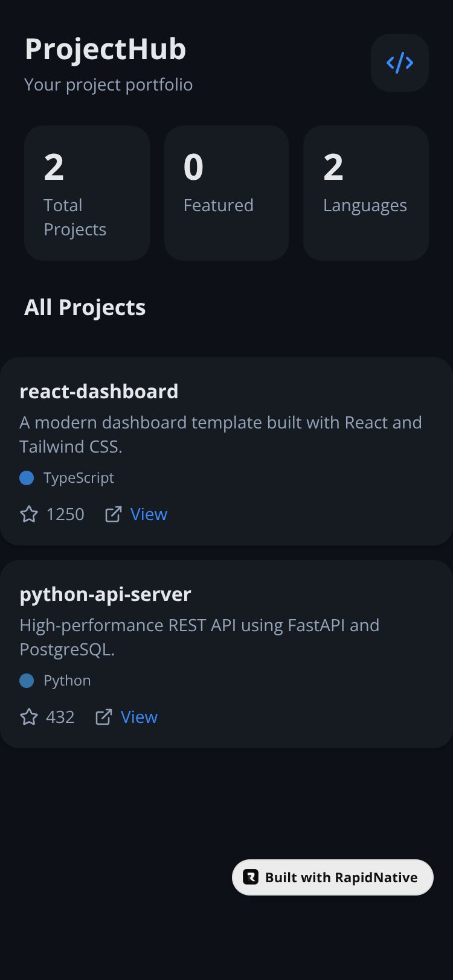Click the Python language color dot
The width and height of the screenshot is (453, 980).
[27, 681]
